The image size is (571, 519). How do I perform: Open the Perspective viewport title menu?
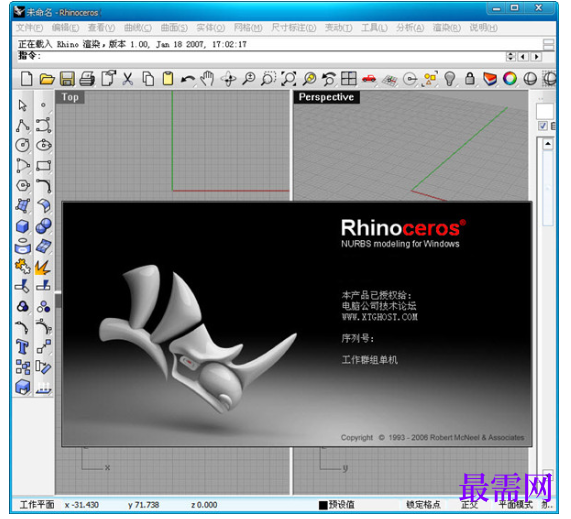(326, 97)
